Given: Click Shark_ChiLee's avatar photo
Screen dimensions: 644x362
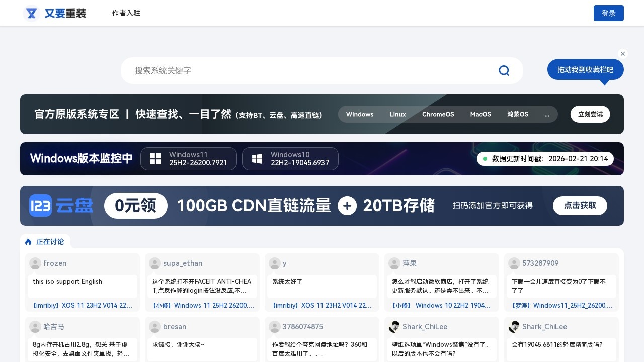Looking at the screenshot, I should tap(394, 327).
